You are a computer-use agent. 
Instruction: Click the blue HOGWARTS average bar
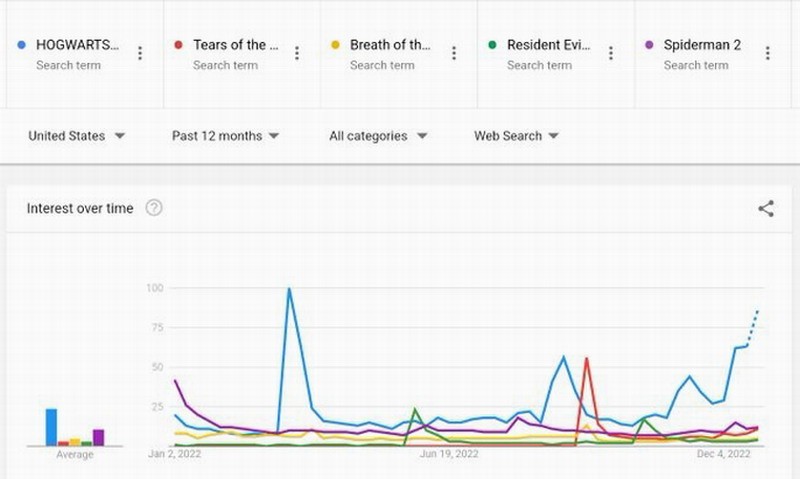tap(51, 427)
